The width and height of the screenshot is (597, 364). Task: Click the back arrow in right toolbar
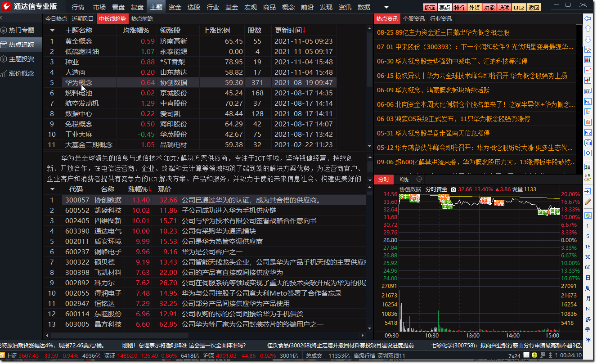pos(588,19)
